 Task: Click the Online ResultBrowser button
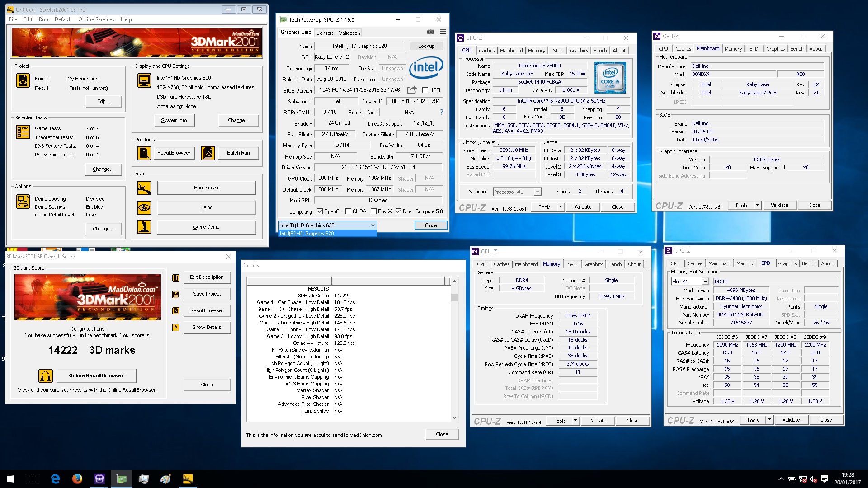click(96, 375)
